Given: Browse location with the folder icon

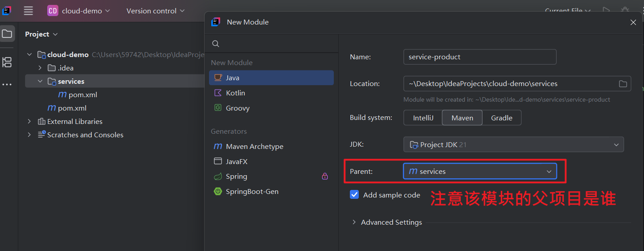Looking at the screenshot, I should coord(623,84).
